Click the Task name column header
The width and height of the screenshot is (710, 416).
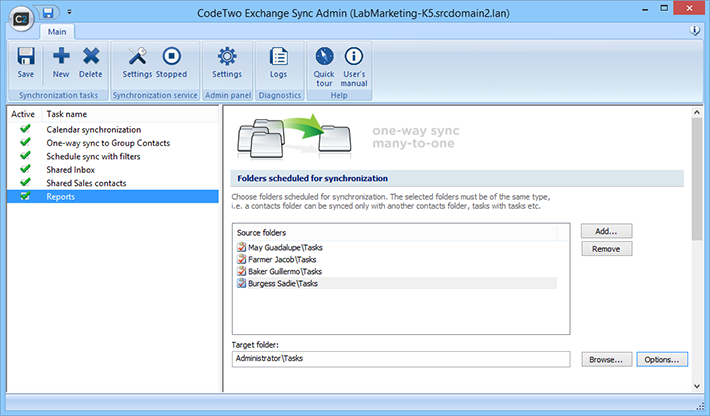(x=130, y=114)
